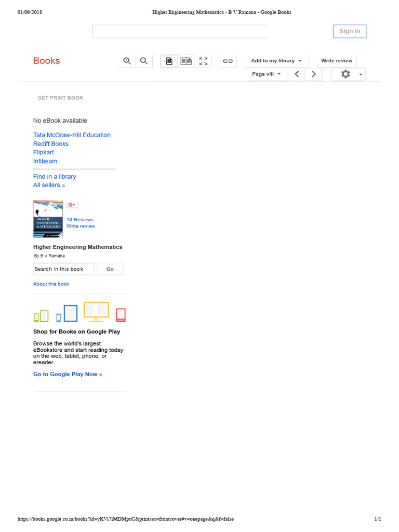Open About this book
Viewport: 399px width, 532px height.
[51, 284]
